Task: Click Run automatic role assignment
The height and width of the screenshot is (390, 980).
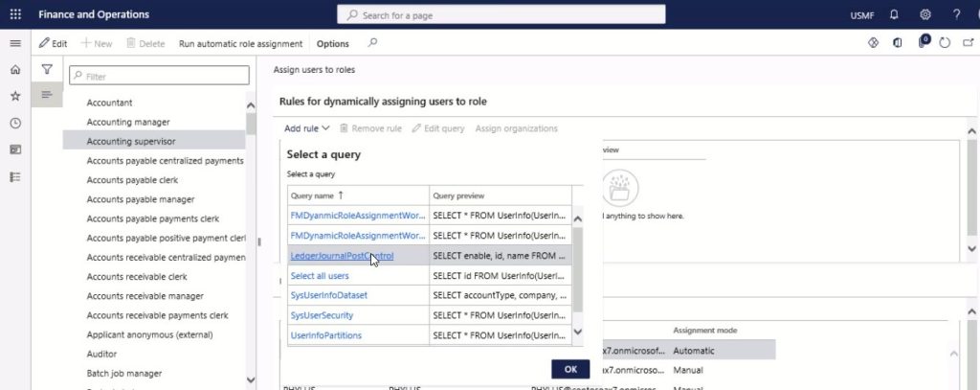Action: (x=240, y=44)
